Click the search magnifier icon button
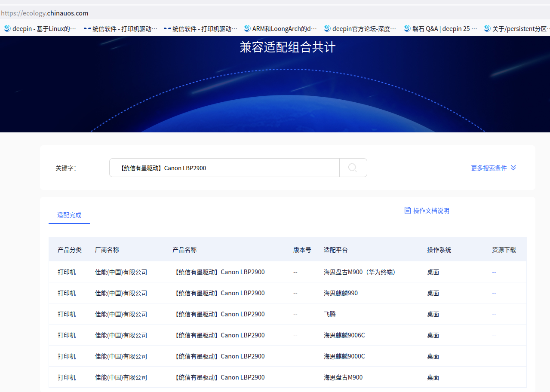Image resolution: width=550 pixels, height=392 pixels. pos(353,168)
